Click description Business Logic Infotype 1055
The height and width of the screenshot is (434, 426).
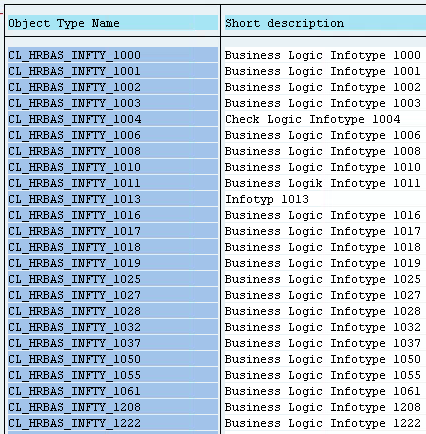323,375
